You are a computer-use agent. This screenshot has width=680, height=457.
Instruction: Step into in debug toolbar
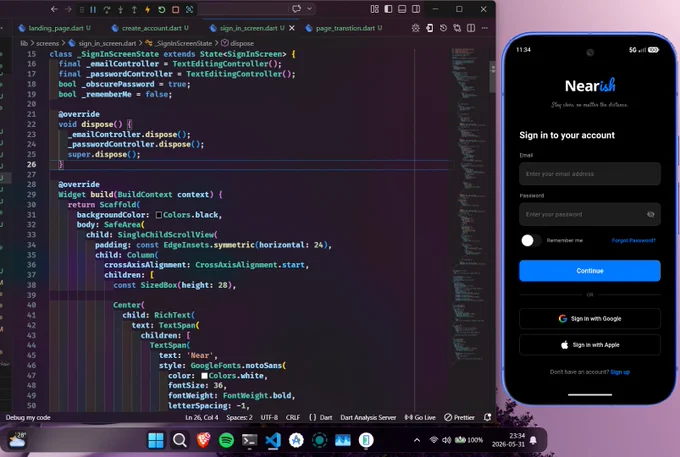[121, 10]
